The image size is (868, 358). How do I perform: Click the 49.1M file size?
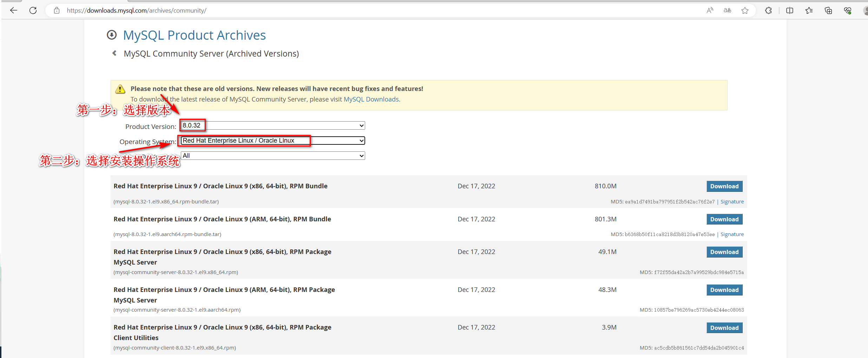607,252
